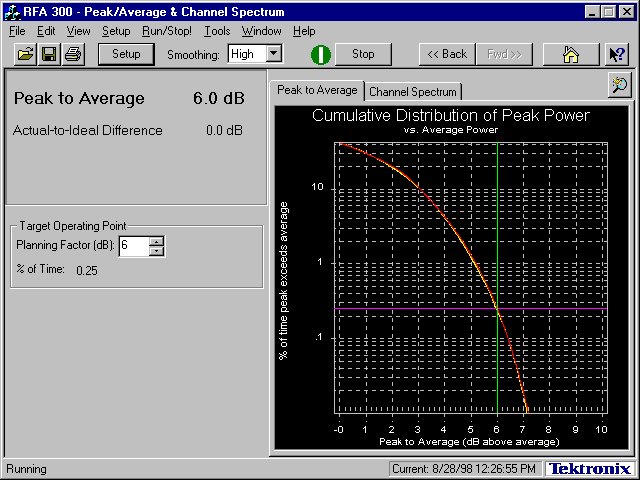The image size is (640, 480).
Task: Print using the printer icon
Action: point(73,54)
